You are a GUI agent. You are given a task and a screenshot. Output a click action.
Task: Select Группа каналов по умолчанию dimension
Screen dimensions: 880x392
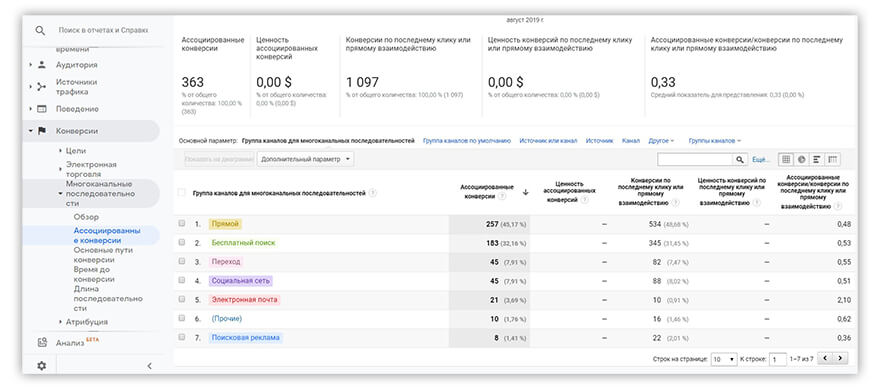tap(466, 140)
